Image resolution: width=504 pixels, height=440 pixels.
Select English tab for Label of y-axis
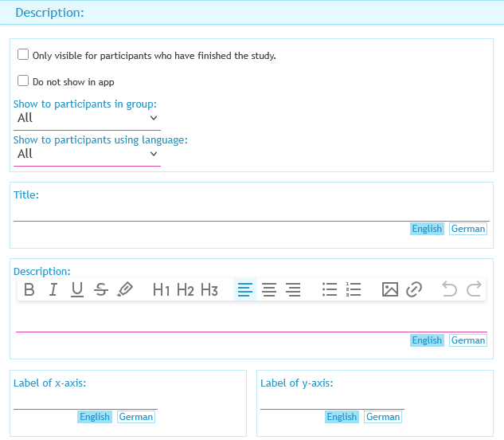pyautogui.click(x=342, y=417)
